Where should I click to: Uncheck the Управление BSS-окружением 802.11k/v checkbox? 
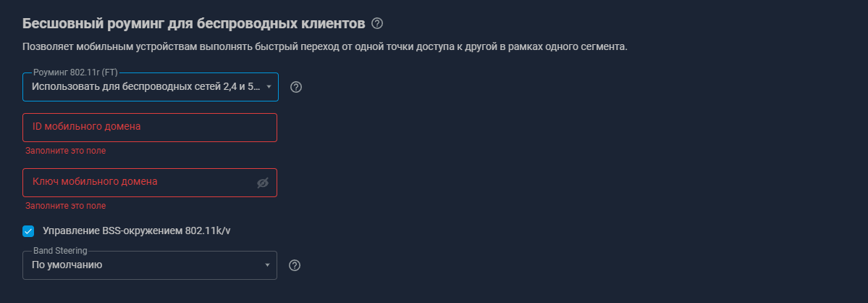[x=28, y=231]
